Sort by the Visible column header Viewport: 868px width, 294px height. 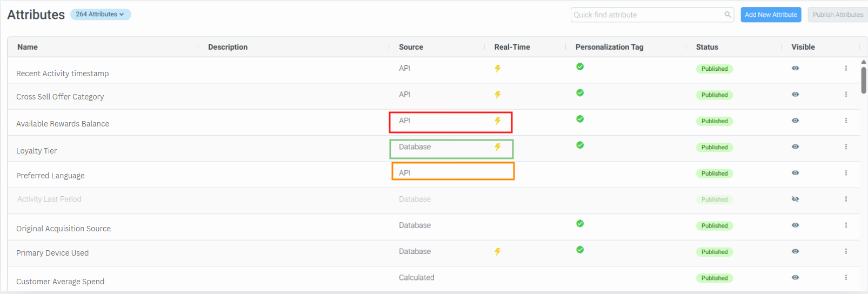click(803, 47)
